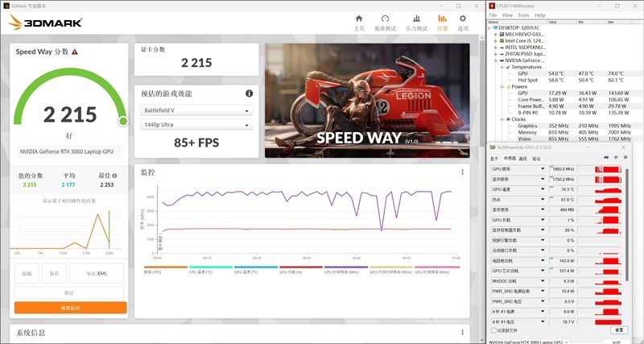Click the Max column header in HWMonitor
This screenshot has width=644, height=344.
(x=619, y=22)
